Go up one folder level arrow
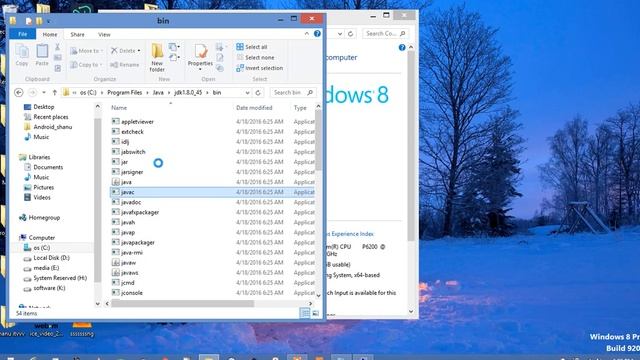The width and height of the screenshot is (640, 360). coord(54,93)
